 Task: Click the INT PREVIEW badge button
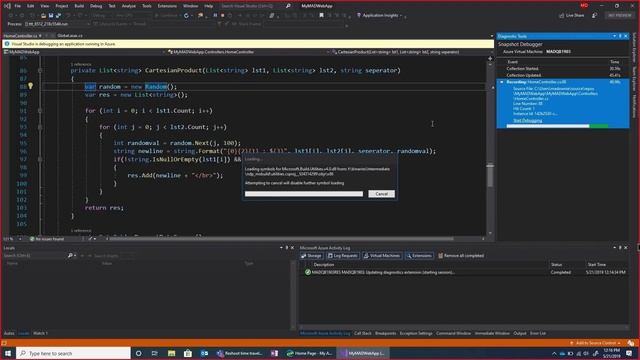[619, 16]
